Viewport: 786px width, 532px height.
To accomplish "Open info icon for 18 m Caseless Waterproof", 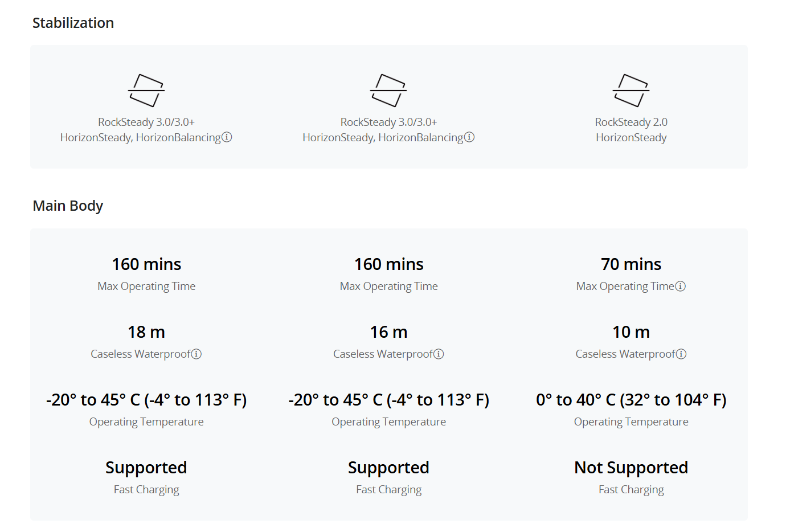I will (x=197, y=354).
